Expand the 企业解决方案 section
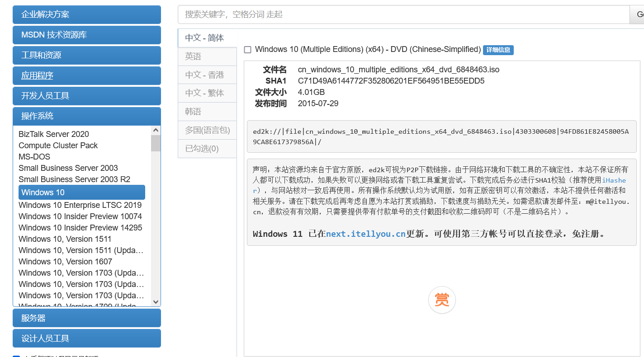 point(87,14)
